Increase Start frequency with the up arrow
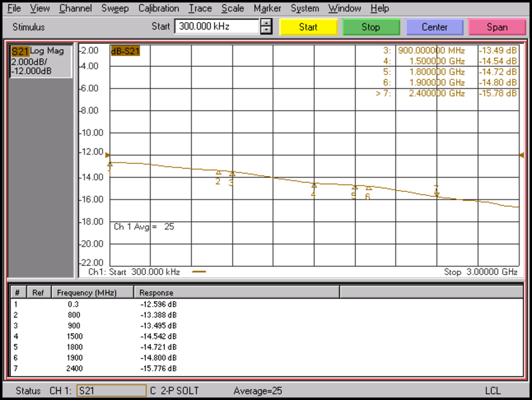 (267, 23)
